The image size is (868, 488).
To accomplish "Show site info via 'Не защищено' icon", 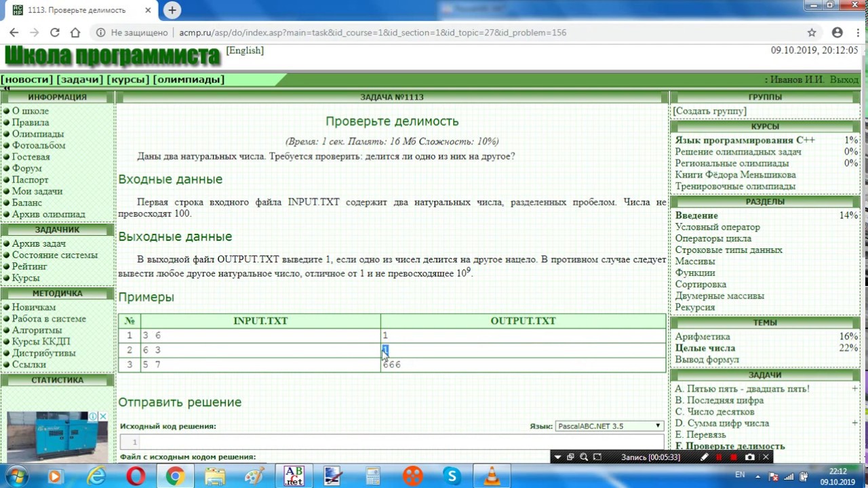I will (x=100, y=33).
